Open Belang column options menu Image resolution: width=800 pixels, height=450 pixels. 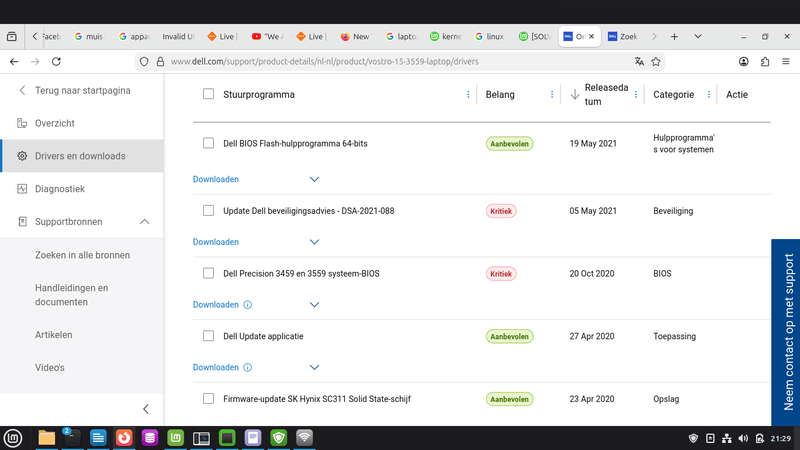(x=552, y=94)
